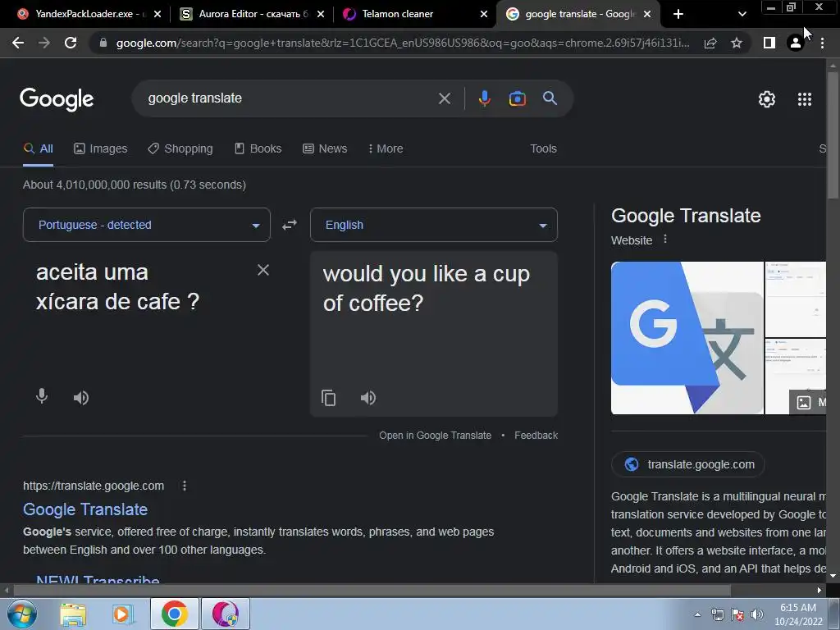Open the taskbar clock showing 6:15 AM
Viewport: 840px width, 630px height.
pos(798,614)
